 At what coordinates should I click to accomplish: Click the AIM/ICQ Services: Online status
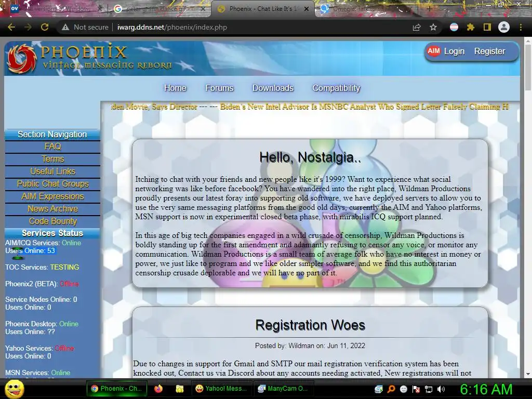(43, 243)
